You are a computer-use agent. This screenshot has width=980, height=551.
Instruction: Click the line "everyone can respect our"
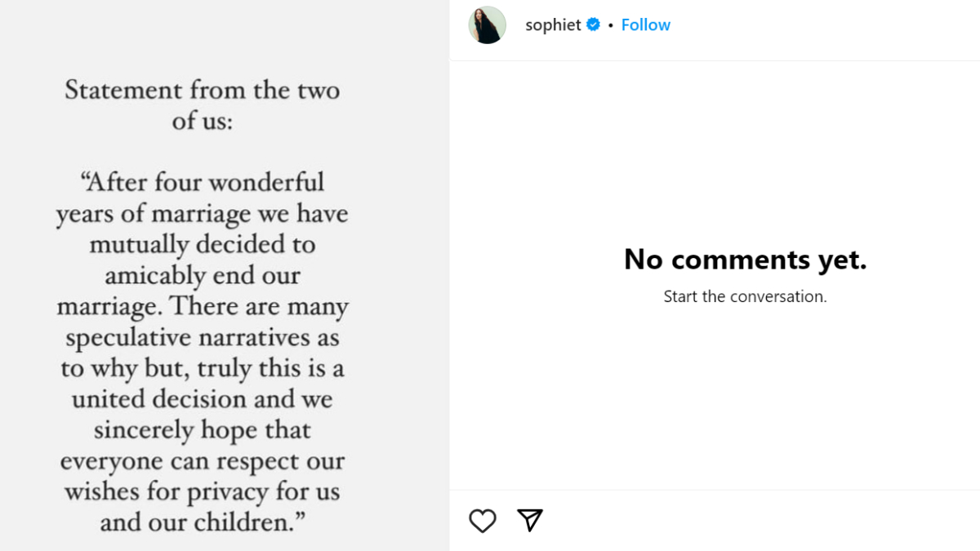click(x=202, y=461)
